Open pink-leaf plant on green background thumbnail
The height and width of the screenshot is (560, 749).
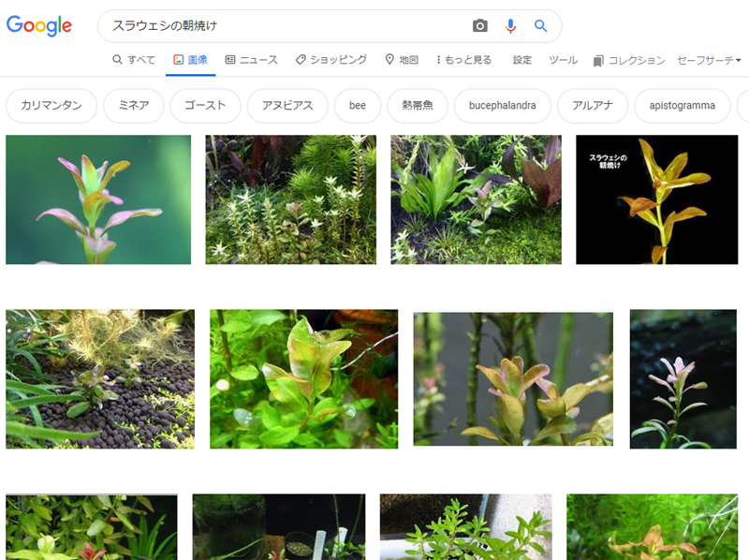[98, 199]
